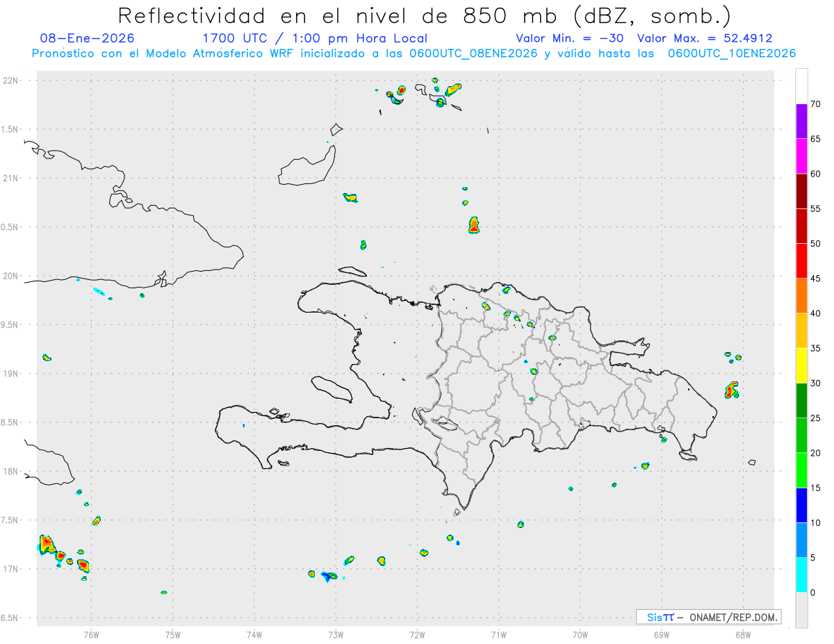The image size is (834, 644).
Task: Click the yellow 30–35 dBZ color bar segment
Action: [x=801, y=365]
